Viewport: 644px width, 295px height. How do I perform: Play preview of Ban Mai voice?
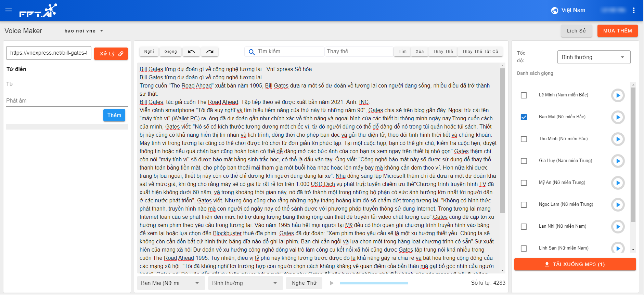tap(618, 117)
